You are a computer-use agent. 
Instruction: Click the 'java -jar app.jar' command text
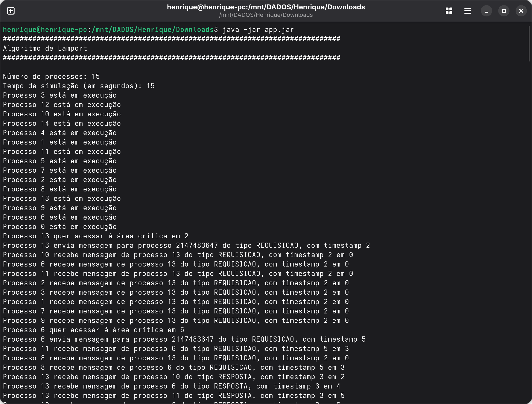[x=258, y=30]
